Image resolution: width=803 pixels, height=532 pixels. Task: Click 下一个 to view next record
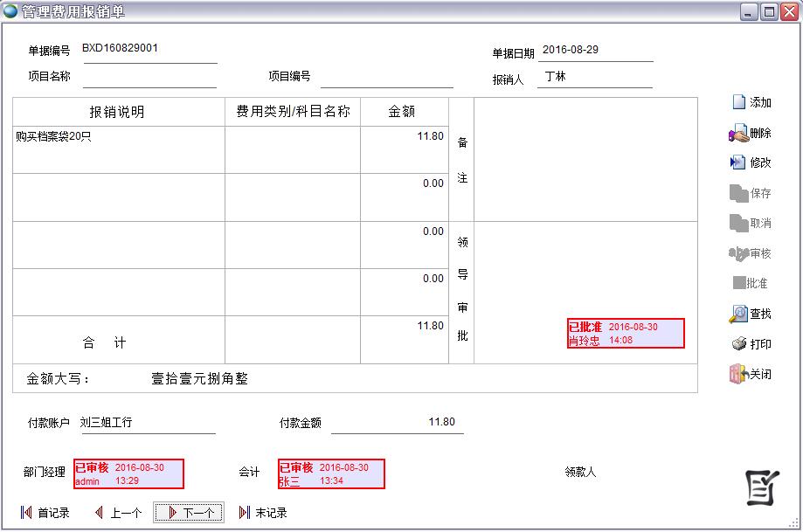pyautogui.click(x=189, y=513)
